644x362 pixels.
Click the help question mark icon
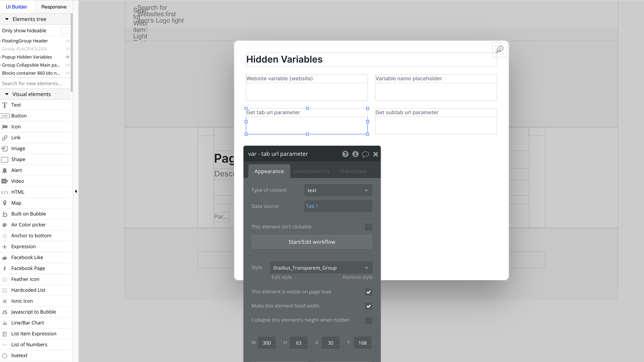345,154
